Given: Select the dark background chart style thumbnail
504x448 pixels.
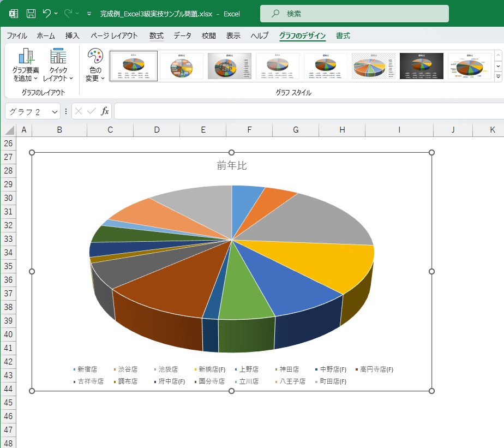Looking at the screenshot, I should [x=422, y=66].
